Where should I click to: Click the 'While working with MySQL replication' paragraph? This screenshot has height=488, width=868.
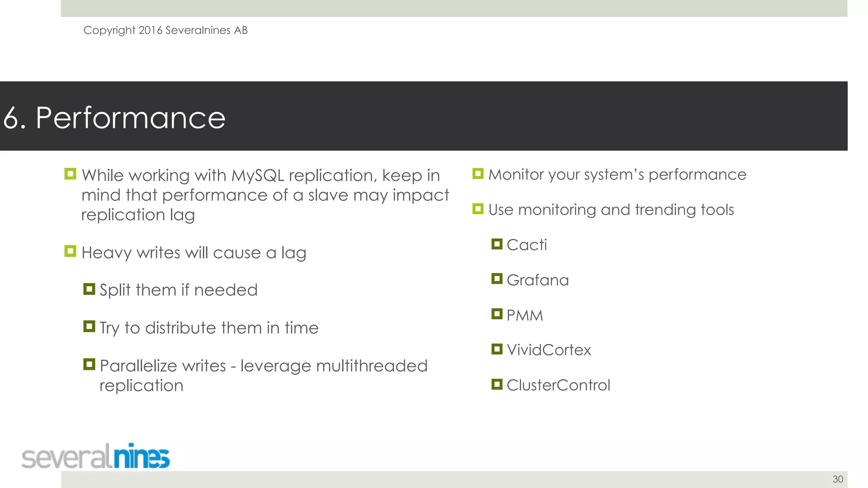coord(265,195)
